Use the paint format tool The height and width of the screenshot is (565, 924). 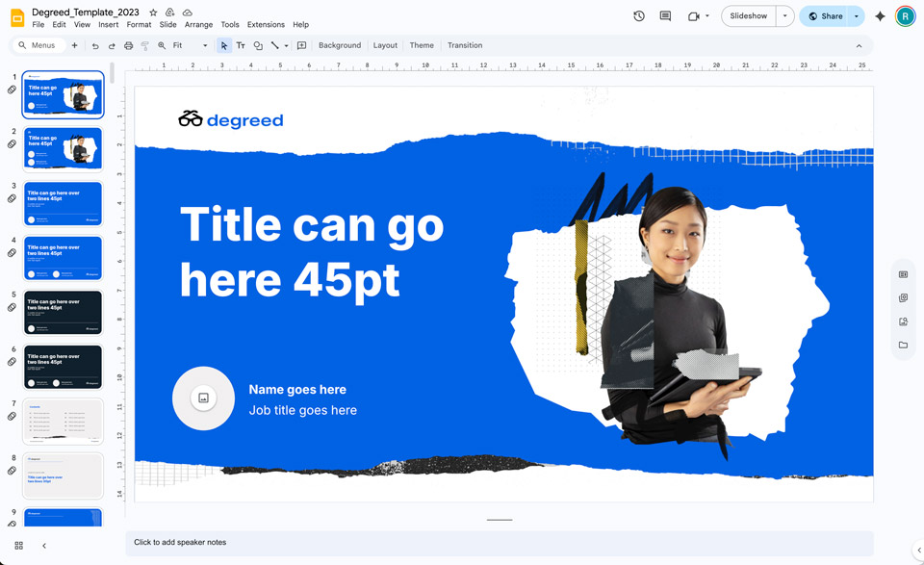[x=145, y=45]
